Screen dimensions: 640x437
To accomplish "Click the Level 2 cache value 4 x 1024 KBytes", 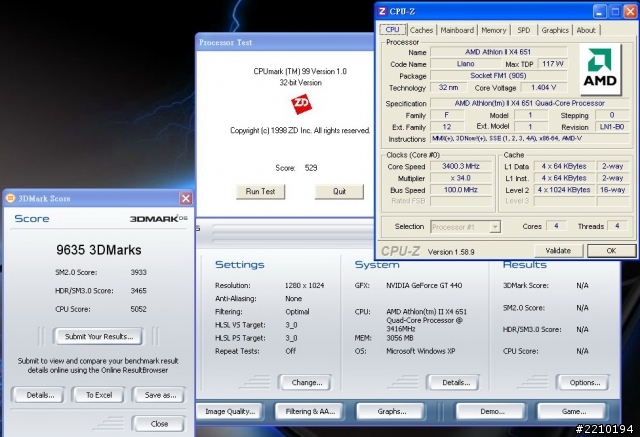I will 564,190.
